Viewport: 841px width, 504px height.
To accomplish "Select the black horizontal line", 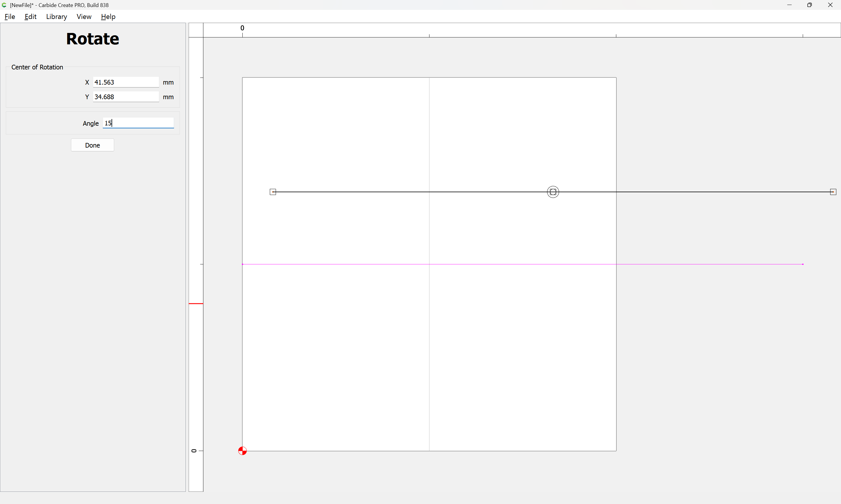I will [374, 192].
